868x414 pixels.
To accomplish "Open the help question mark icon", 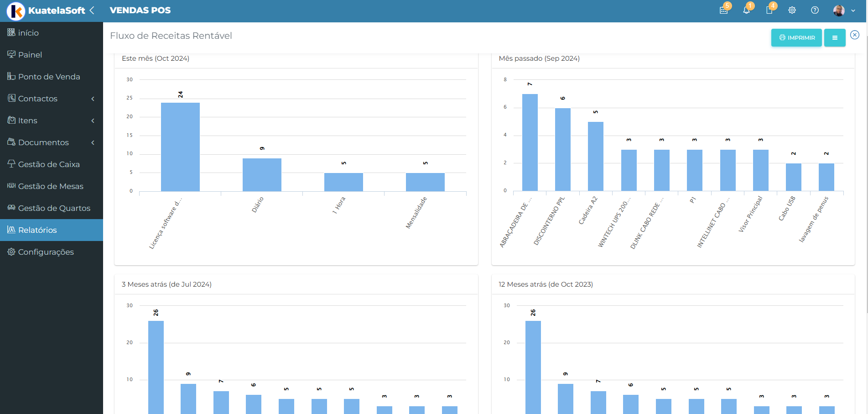I will tap(815, 10).
